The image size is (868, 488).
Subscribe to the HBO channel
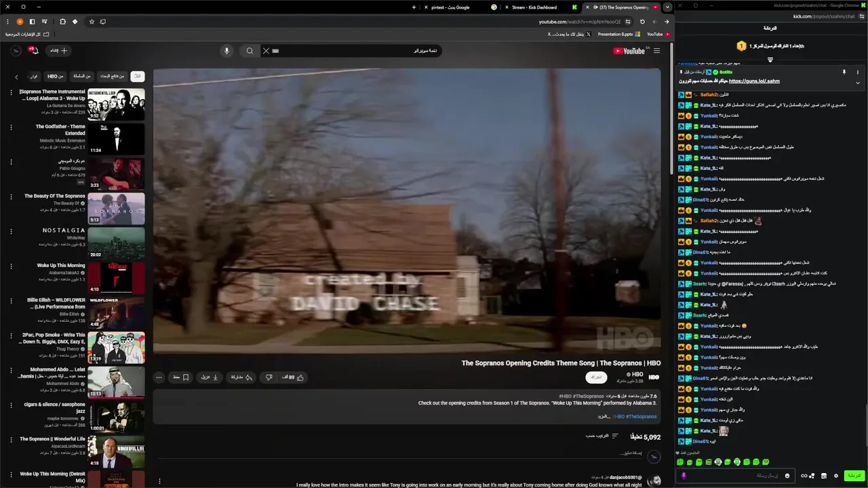coord(596,377)
